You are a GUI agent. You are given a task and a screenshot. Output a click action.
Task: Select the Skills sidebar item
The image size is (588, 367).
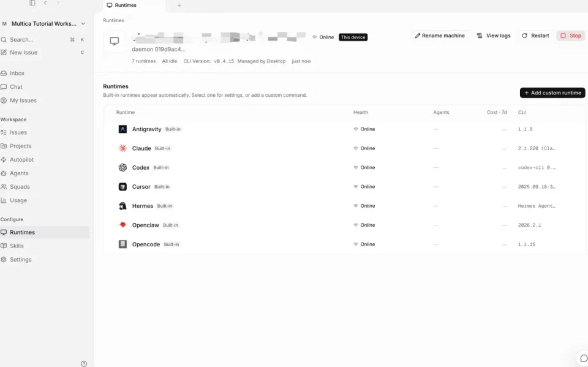pyautogui.click(x=45, y=246)
